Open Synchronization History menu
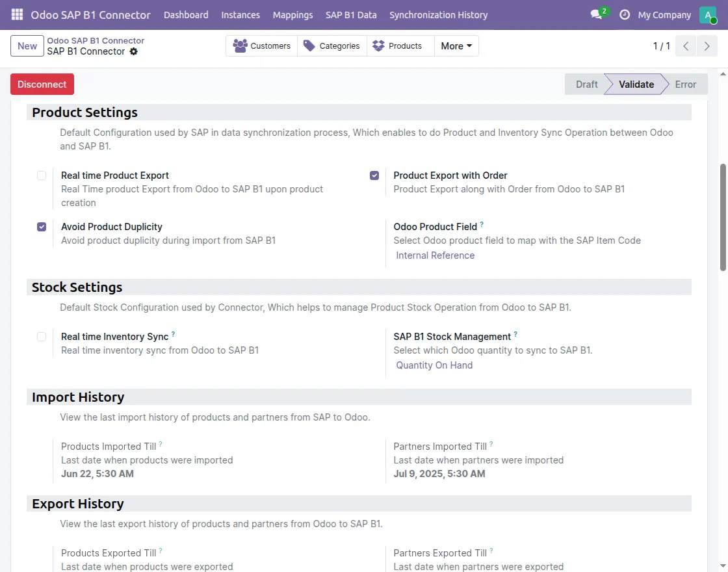 (x=438, y=15)
